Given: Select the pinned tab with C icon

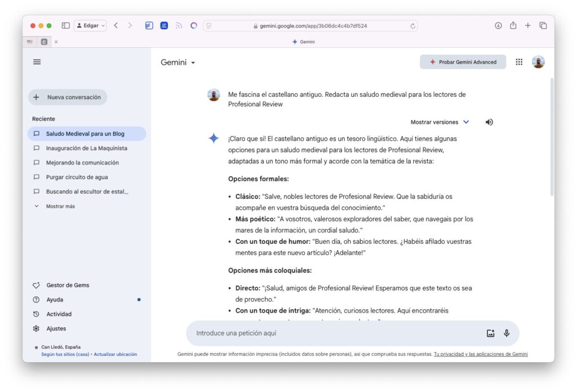Looking at the screenshot, I should [44, 42].
